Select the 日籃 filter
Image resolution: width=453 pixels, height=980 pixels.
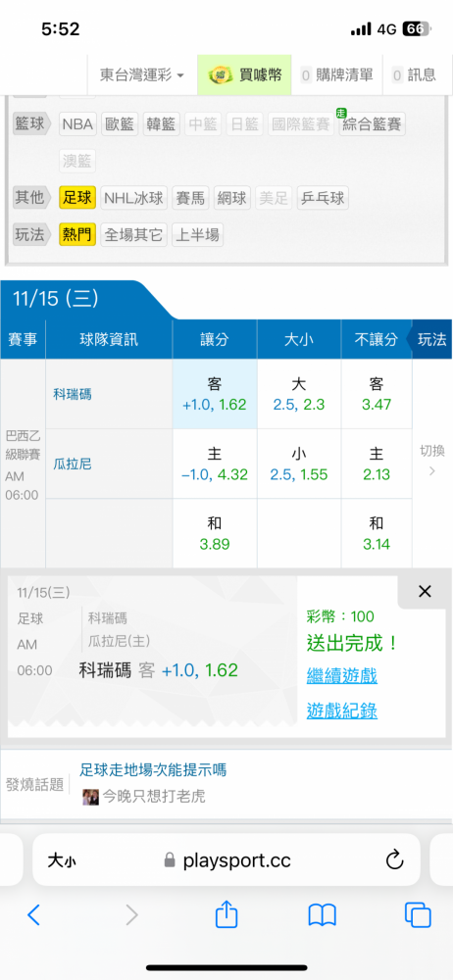pyautogui.click(x=244, y=124)
